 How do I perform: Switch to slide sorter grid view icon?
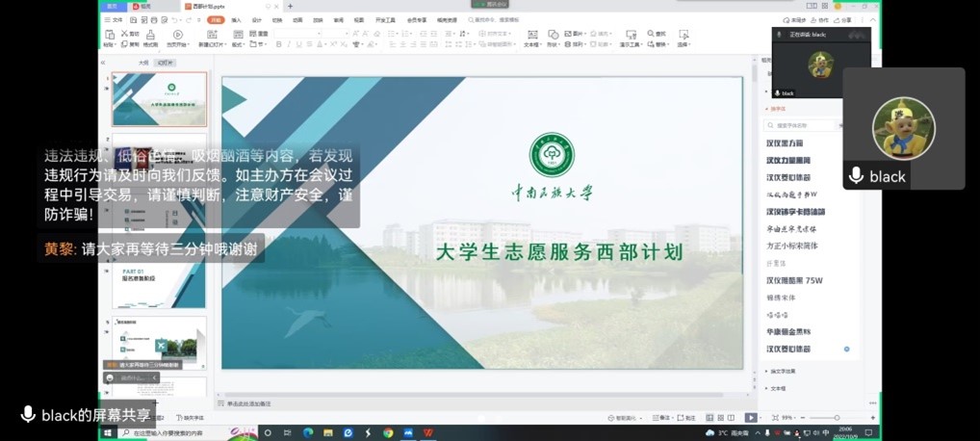[x=721, y=417]
